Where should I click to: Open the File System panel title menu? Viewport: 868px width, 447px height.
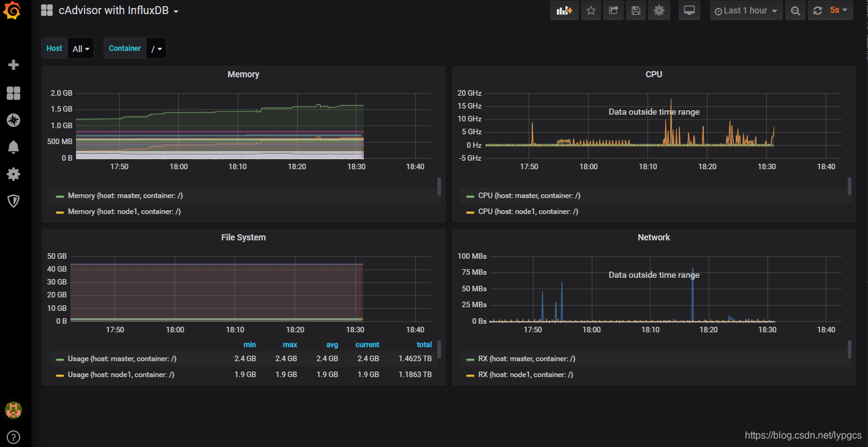point(243,237)
